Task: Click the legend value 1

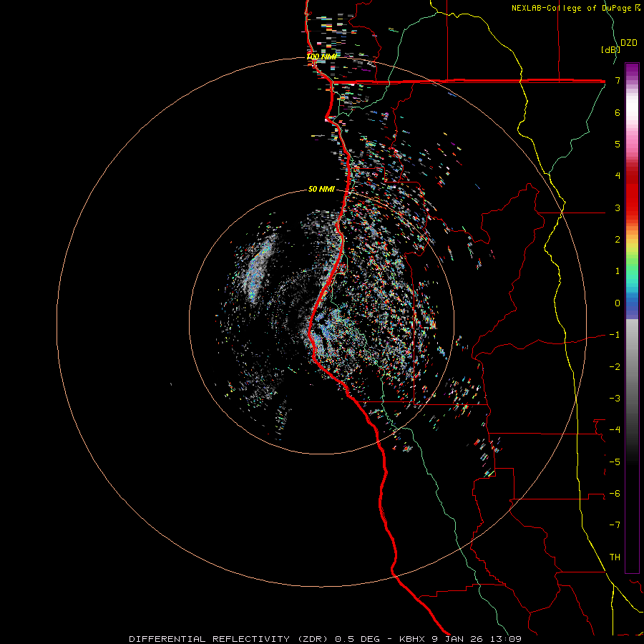Action: click(618, 271)
